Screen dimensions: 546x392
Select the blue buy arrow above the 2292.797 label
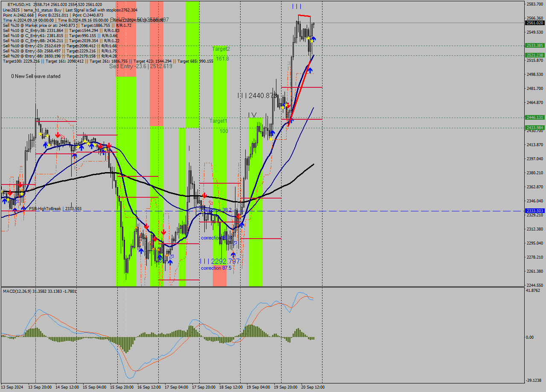pyautogui.click(x=233, y=254)
